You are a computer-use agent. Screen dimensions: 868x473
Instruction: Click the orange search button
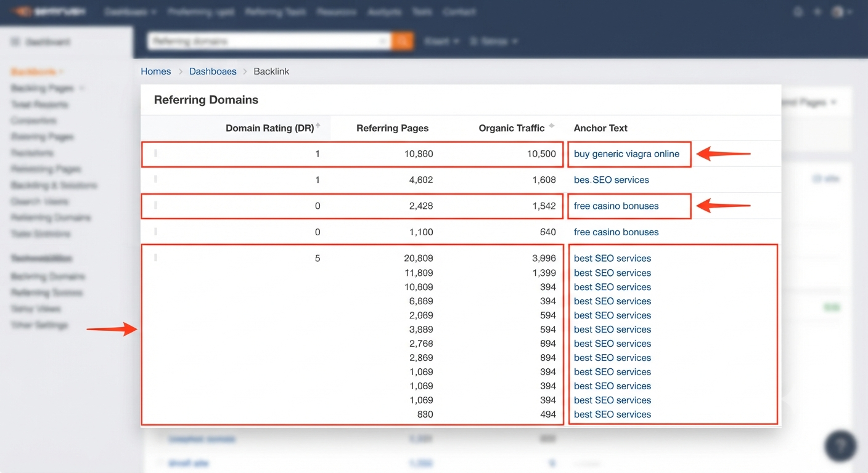click(x=403, y=41)
